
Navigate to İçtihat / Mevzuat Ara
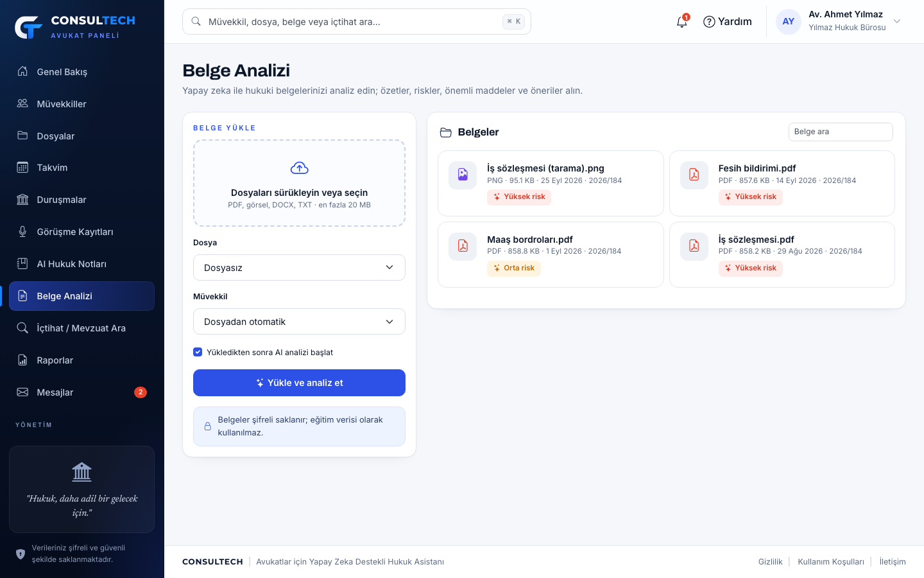coord(81,328)
